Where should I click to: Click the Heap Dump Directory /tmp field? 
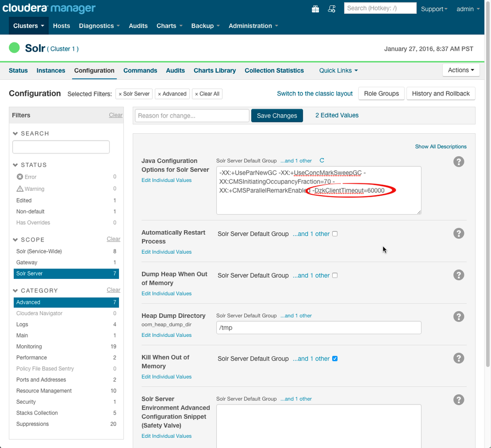pyautogui.click(x=319, y=328)
